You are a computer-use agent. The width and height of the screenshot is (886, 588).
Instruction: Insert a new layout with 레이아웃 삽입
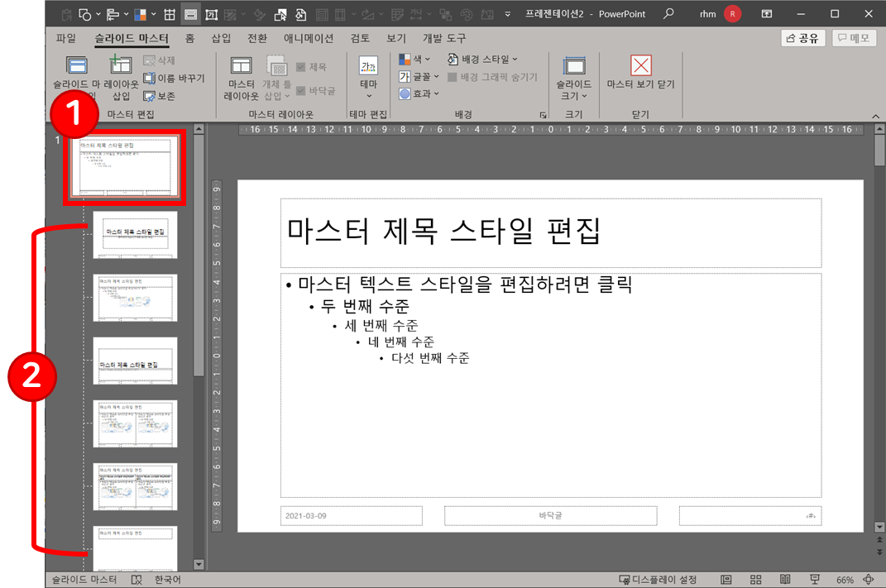pos(119,65)
